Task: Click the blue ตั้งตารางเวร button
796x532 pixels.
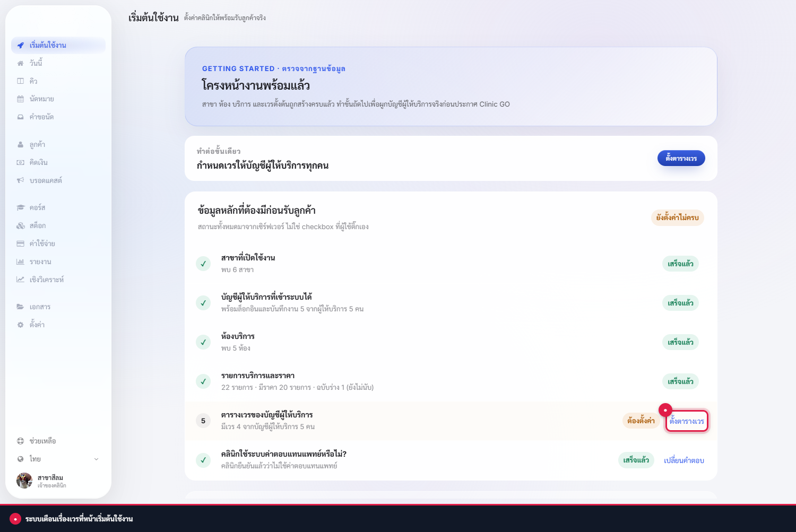Action: click(x=681, y=158)
